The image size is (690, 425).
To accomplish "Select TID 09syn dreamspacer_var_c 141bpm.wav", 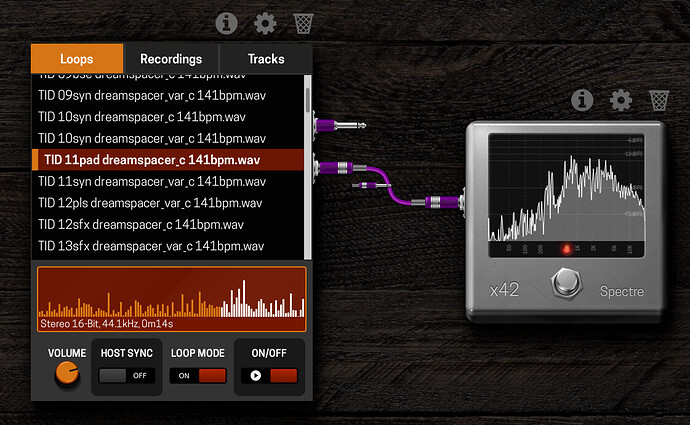I will tap(168, 95).
